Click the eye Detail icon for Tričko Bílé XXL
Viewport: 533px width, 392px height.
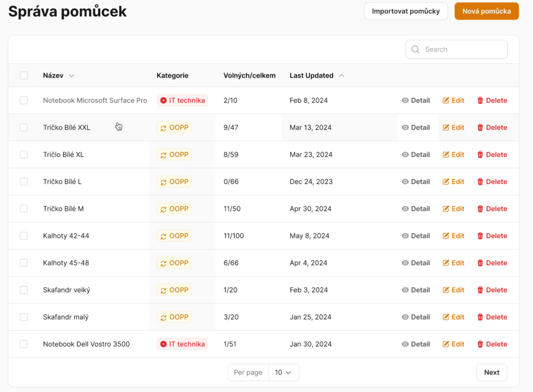pyautogui.click(x=405, y=128)
